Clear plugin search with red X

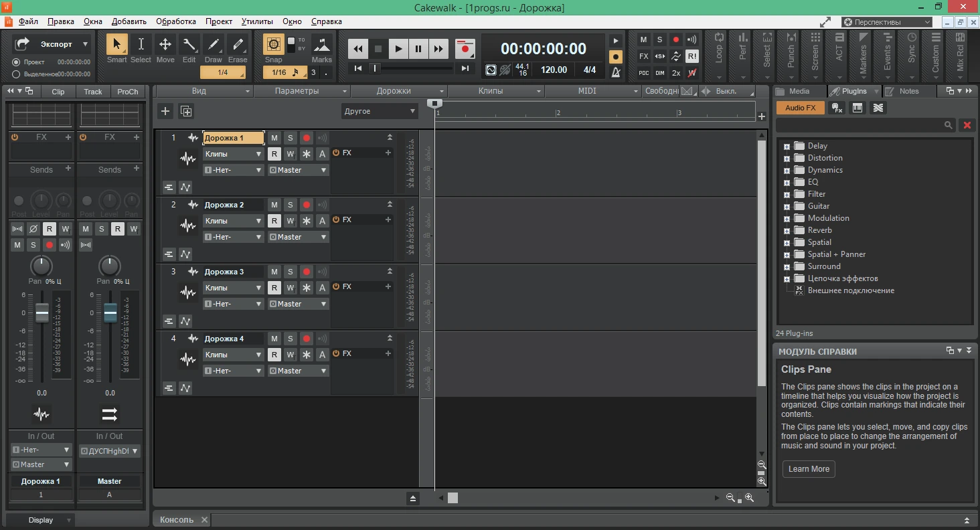pos(967,125)
